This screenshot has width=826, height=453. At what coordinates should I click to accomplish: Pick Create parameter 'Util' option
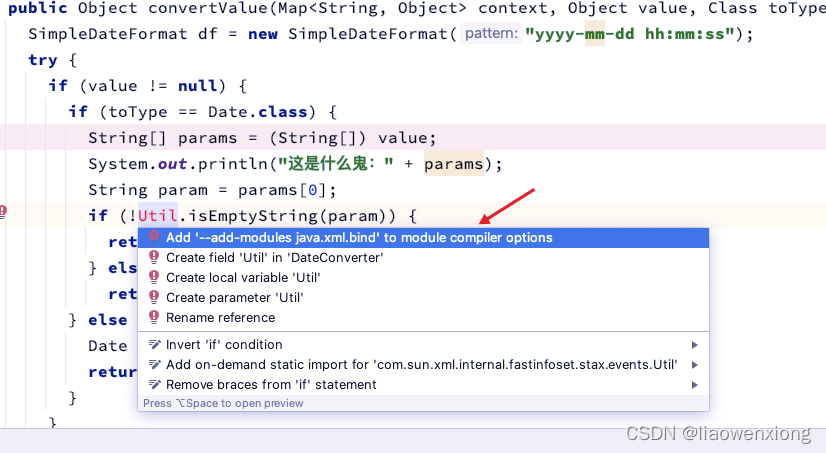(423, 298)
